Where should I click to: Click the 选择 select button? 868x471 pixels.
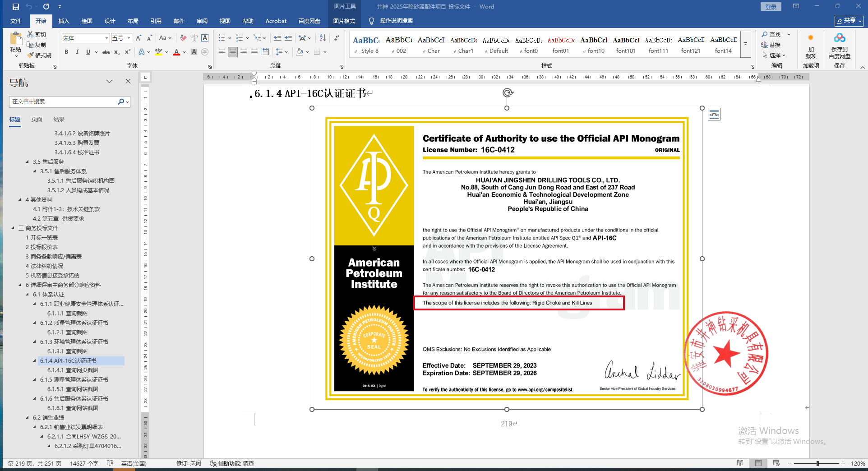click(x=774, y=55)
